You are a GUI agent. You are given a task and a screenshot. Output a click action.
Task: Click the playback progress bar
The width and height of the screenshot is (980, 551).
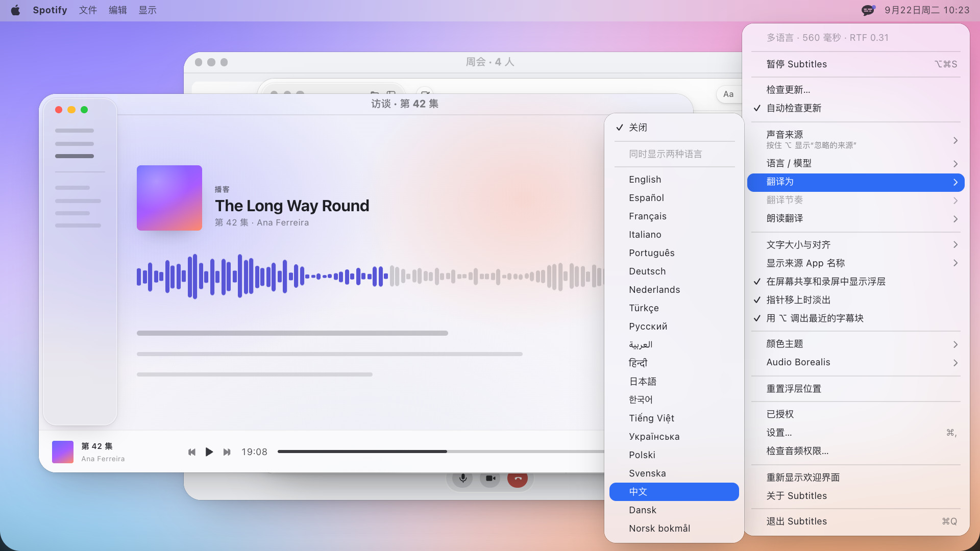pos(441,452)
